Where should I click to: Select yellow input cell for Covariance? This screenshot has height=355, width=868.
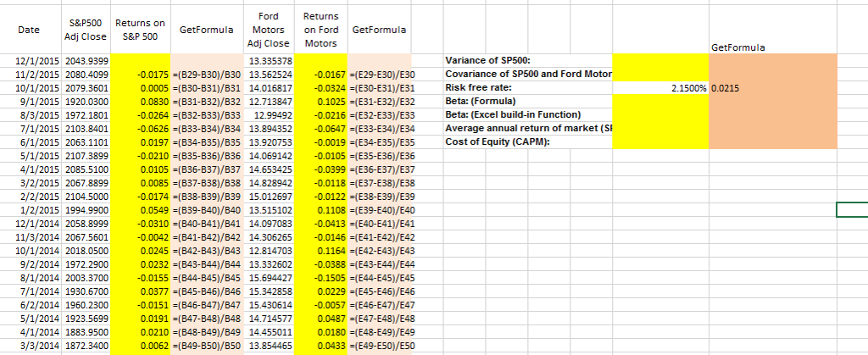660,74
